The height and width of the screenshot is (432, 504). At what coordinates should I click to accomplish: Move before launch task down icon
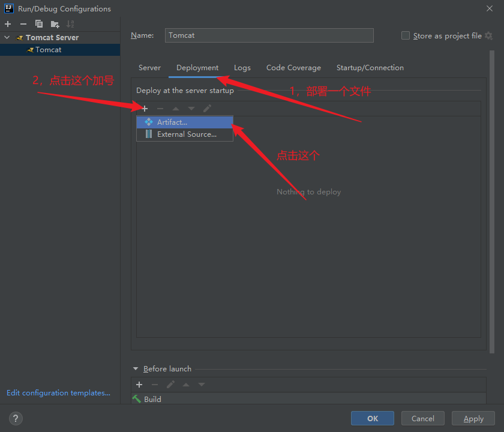click(202, 385)
